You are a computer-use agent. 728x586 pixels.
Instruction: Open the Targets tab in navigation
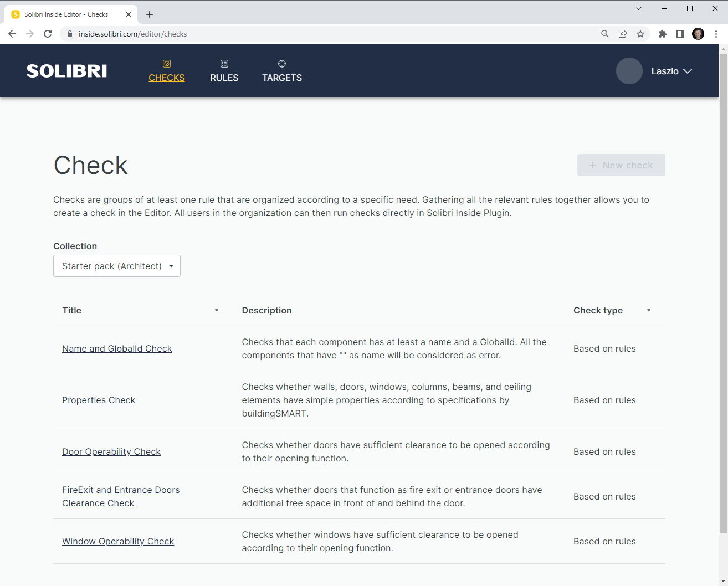coord(282,71)
